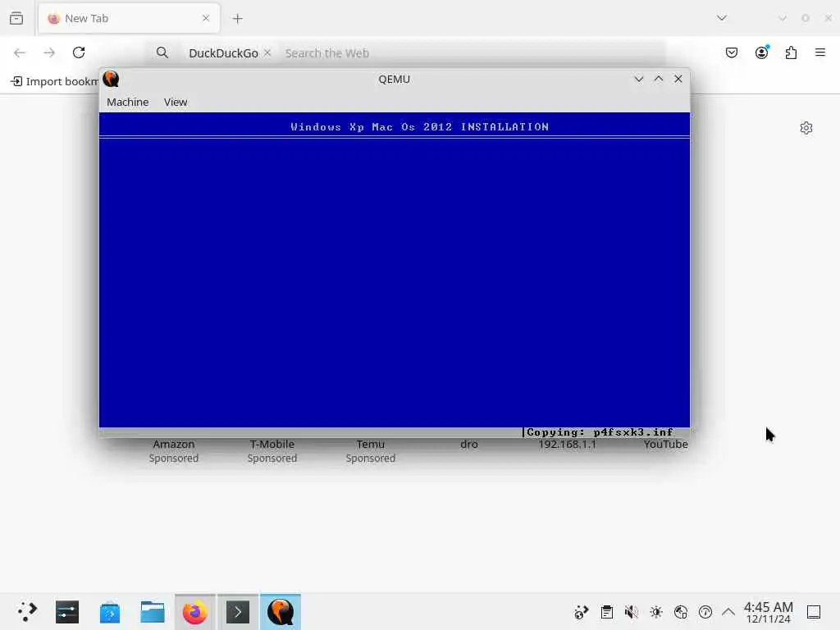The width and height of the screenshot is (840, 630).
Task: Expand hidden system tray icons
Action: pyautogui.click(x=728, y=612)
